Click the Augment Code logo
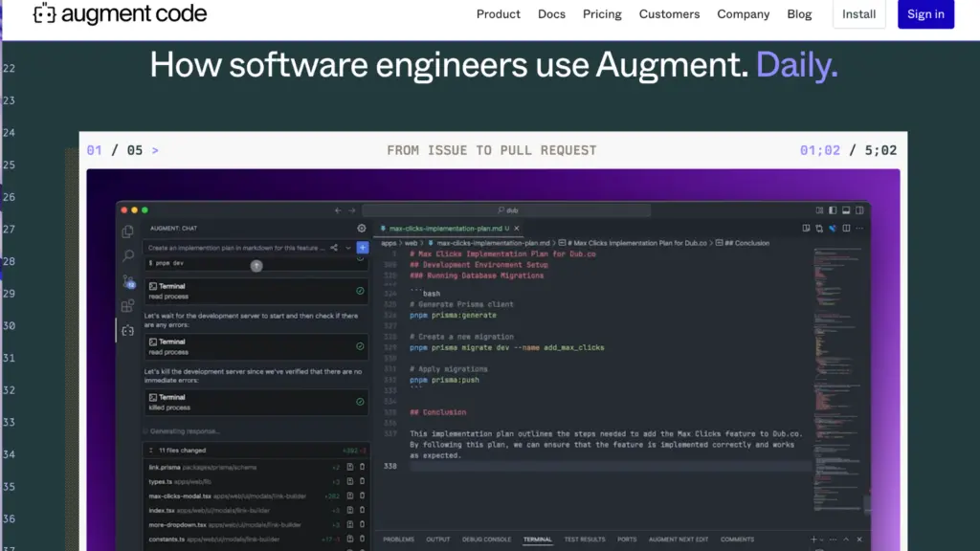This screenshot has width=980, height=551. 120,13
